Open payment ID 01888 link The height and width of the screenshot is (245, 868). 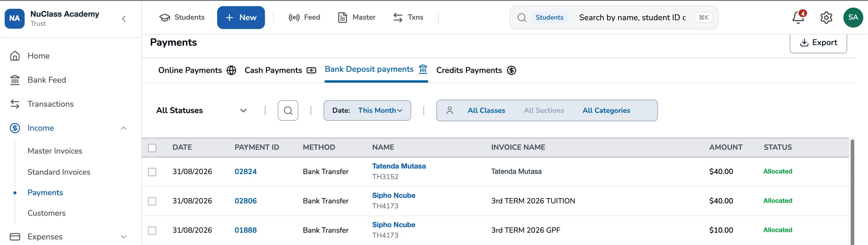246,230
